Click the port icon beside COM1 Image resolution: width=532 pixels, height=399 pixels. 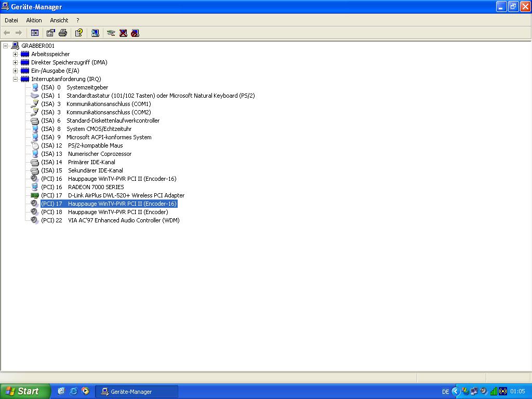(35, 104)
